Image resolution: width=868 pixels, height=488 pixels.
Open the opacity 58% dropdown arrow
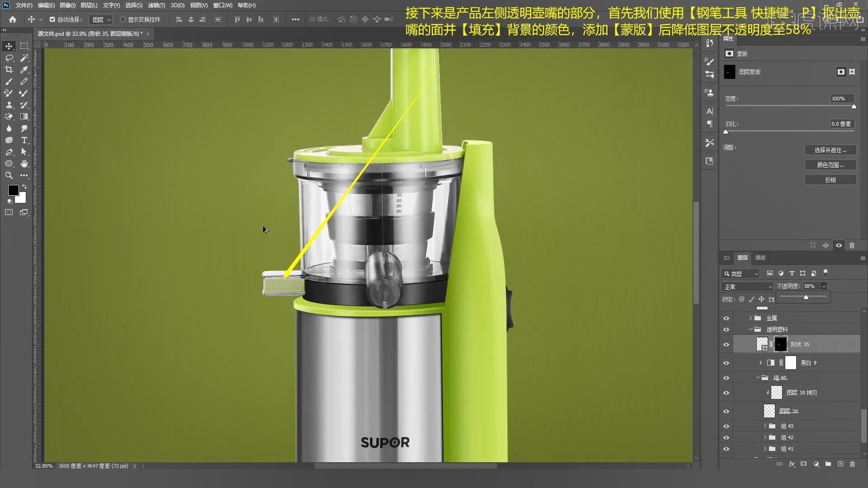click(824, 286)
